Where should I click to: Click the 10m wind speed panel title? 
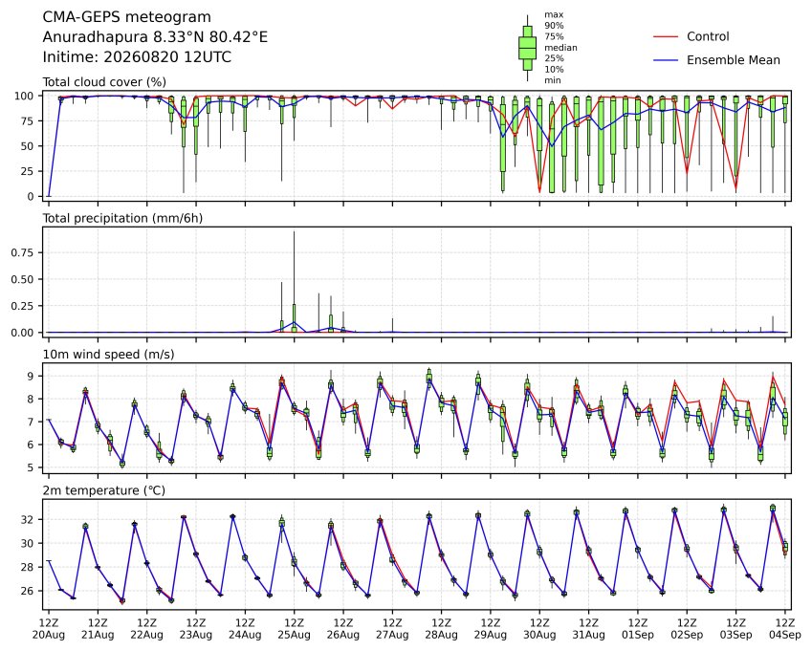point(108,355)
